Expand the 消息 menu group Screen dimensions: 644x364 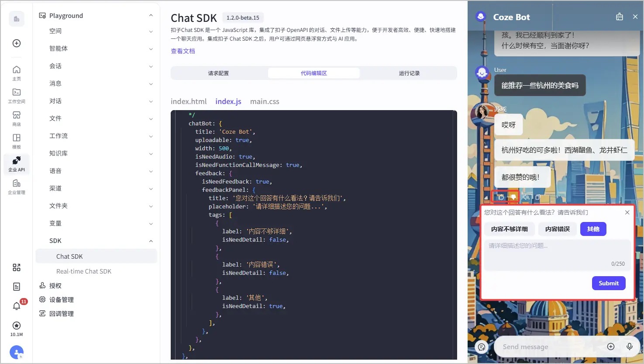coord(151,84)
